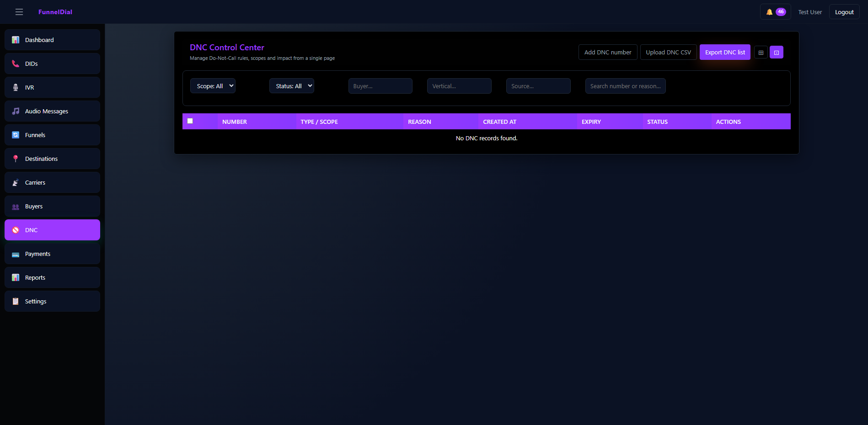Toggle the select-all checkbox in table header

click(x=190, y=121)
